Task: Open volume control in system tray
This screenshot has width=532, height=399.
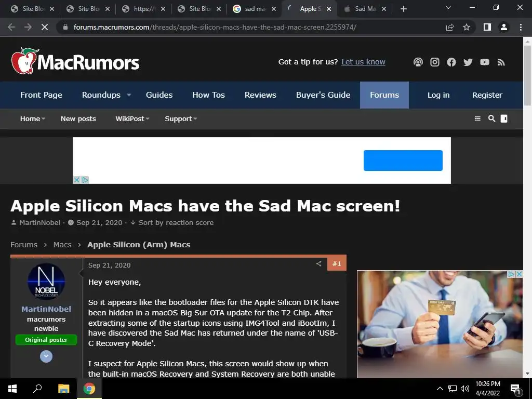Action: 465,389
